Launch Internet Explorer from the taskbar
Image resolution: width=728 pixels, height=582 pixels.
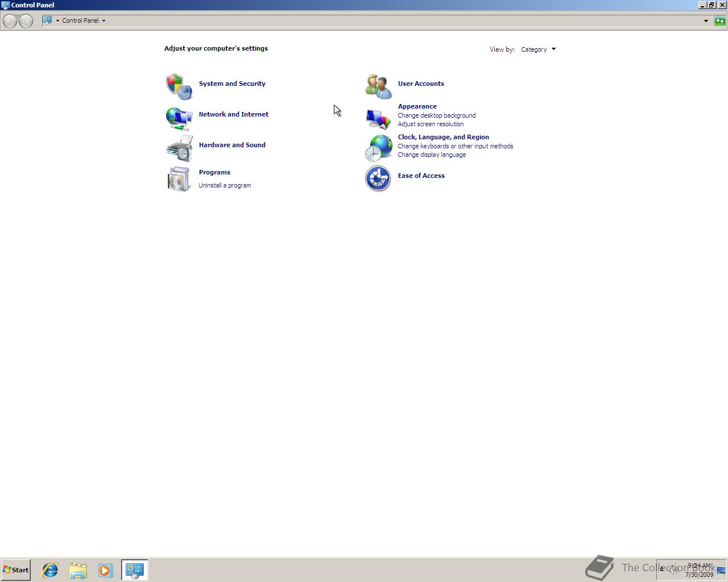pos(50,570)
